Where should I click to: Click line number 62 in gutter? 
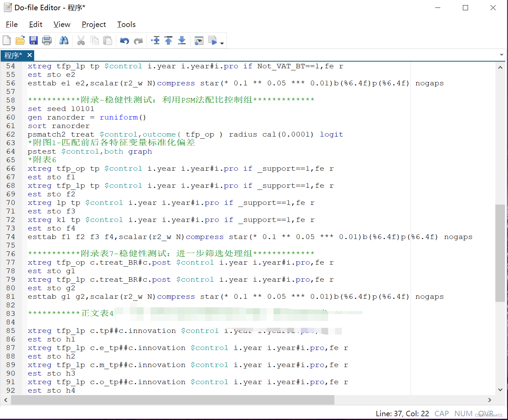click(11, 134)
